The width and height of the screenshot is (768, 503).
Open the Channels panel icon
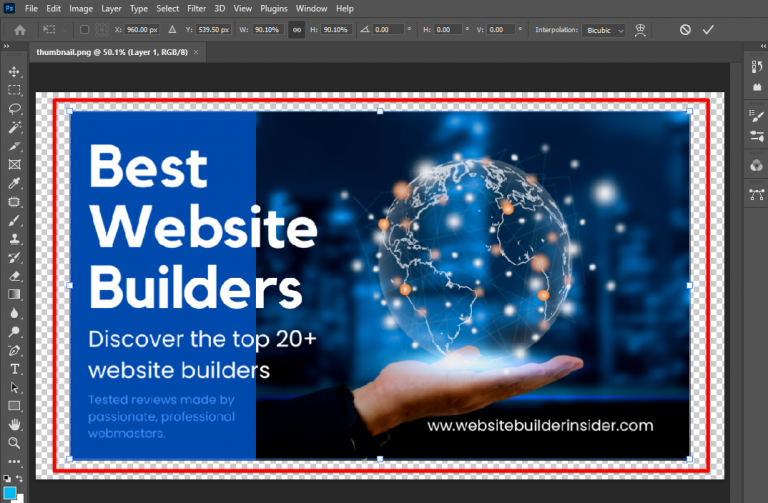757,166
